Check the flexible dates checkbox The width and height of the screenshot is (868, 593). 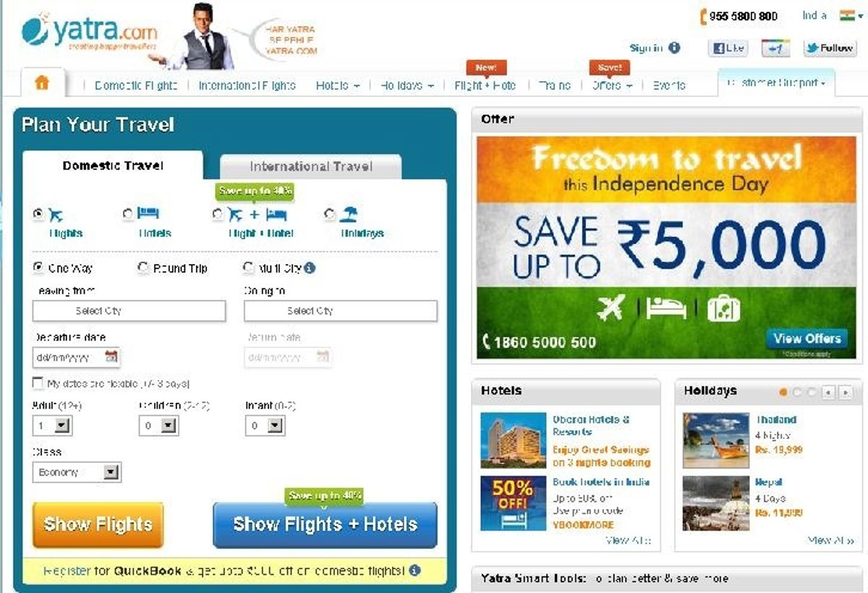38,383
